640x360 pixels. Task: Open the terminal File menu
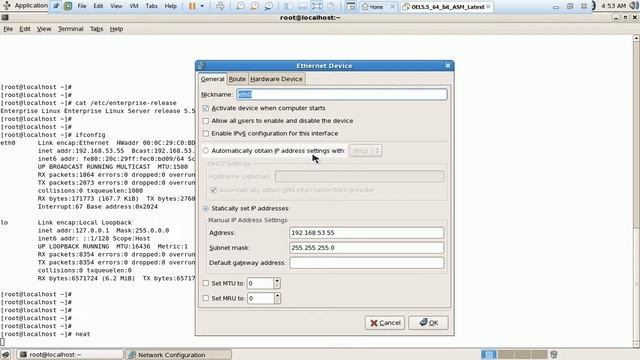tap(8, 29)
